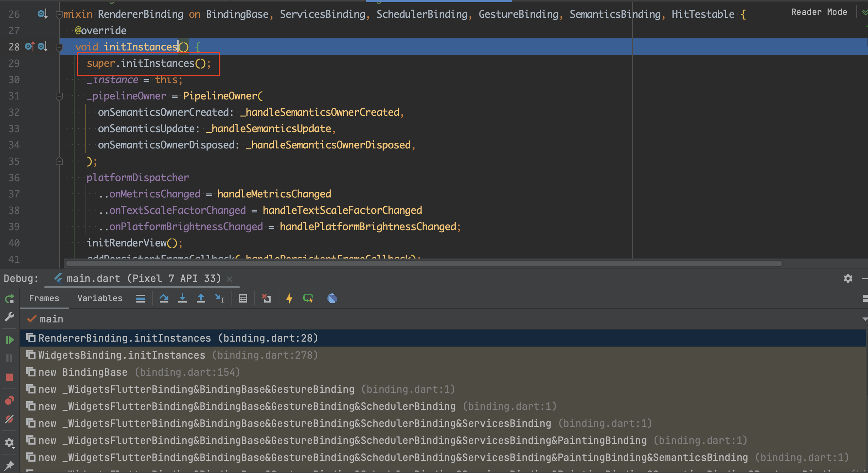Select frame ending with &SchedulerBinding
This screenshot has height=473, width=868.
[x=443, y=406]
